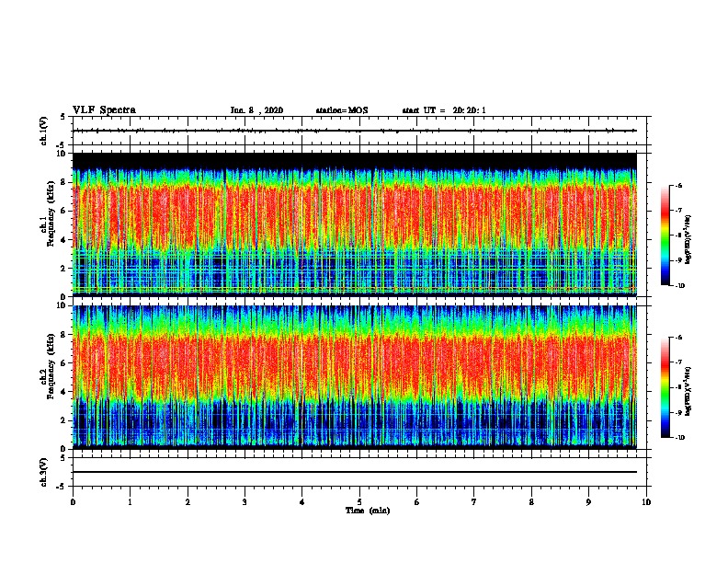Click the "start UT = 20:20: 1" text
This screenshot has height=563, width=728.
tap(444, 110)
